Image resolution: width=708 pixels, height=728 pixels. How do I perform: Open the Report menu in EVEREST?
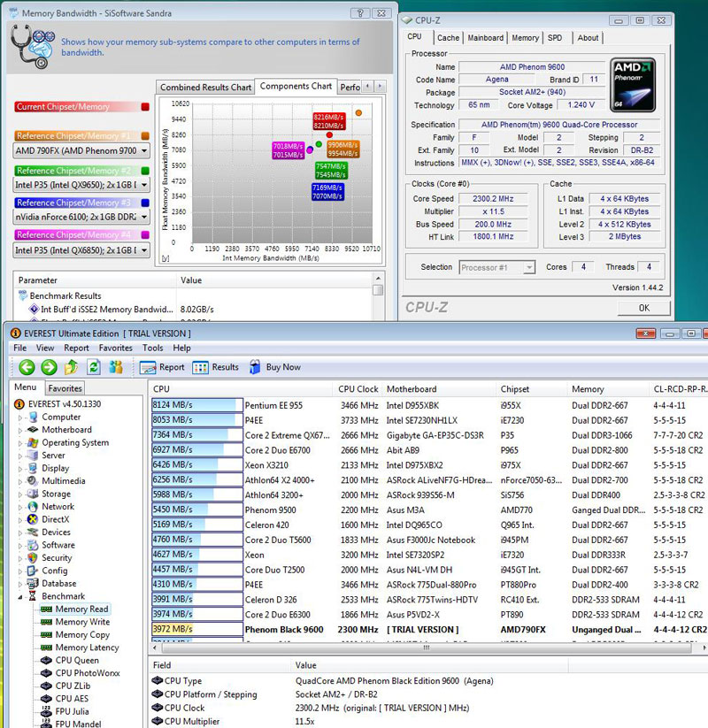tap(76, 348)
